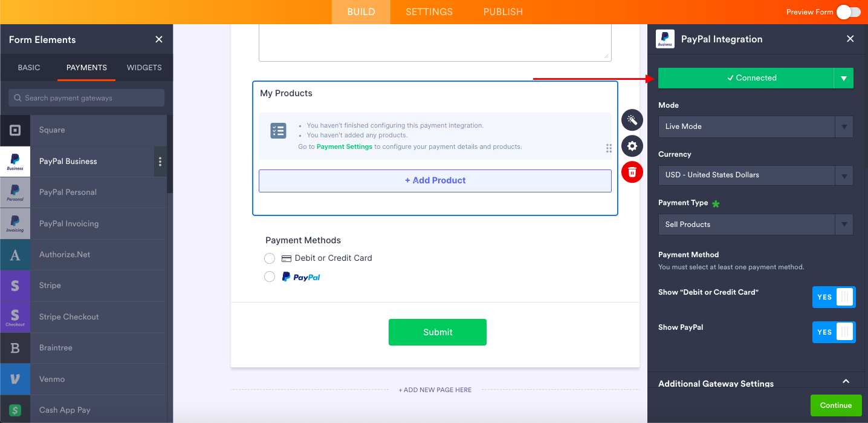
Task: Switch to the WIDGETS tab
Action: [144, 68]
